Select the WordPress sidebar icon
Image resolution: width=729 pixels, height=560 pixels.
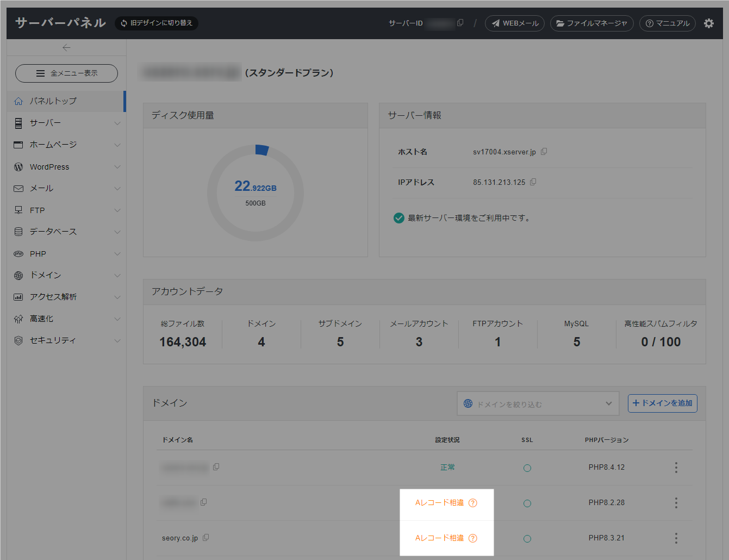[x=17, y=166]
